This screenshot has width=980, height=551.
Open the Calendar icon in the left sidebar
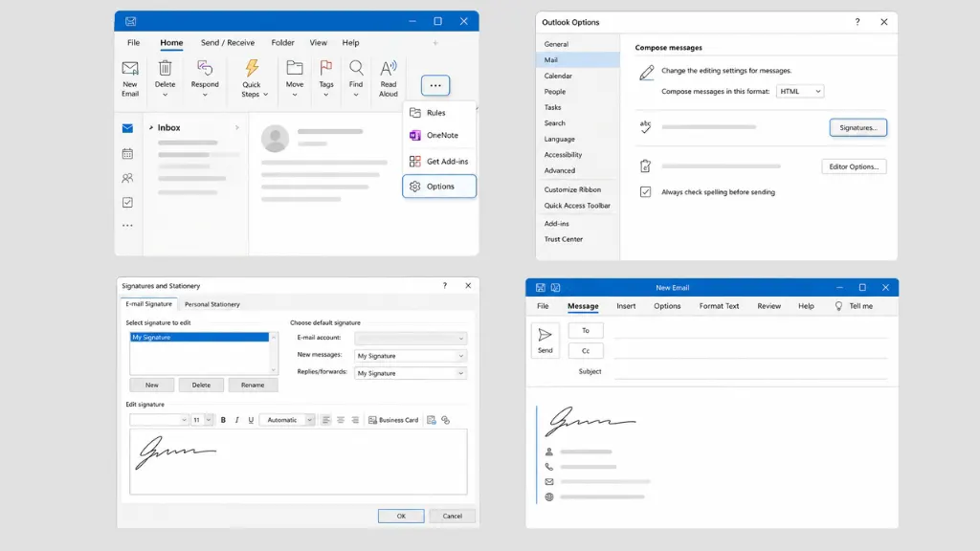pos(127,154)
